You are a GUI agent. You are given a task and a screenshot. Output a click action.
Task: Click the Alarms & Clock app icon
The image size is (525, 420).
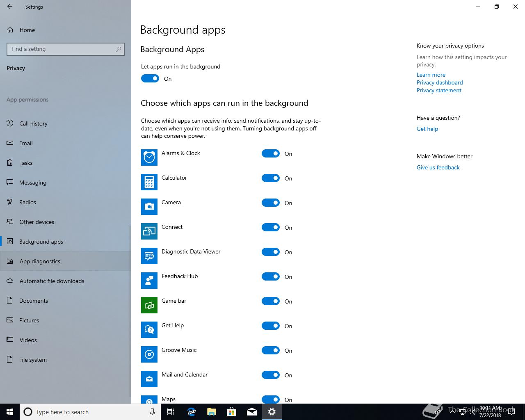point(149,157)
